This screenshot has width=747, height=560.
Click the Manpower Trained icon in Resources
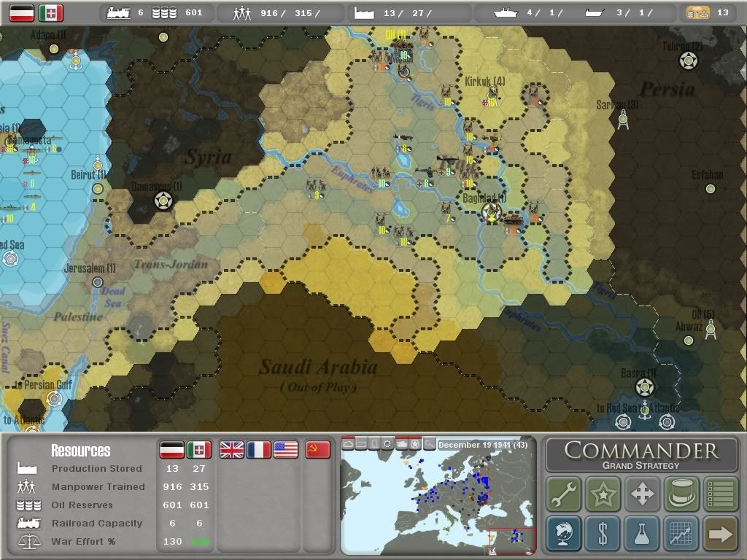coord(26,486)
